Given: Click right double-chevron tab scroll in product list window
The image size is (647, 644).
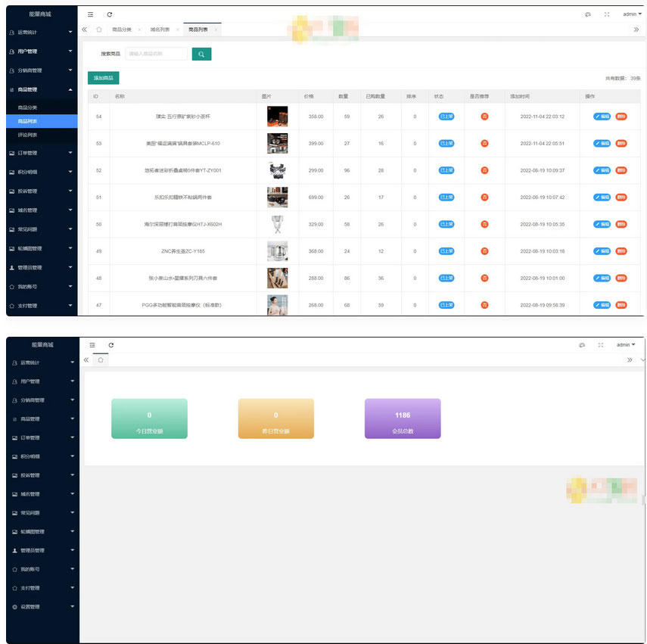Looking at the screenshot, I should coord(636,30).
